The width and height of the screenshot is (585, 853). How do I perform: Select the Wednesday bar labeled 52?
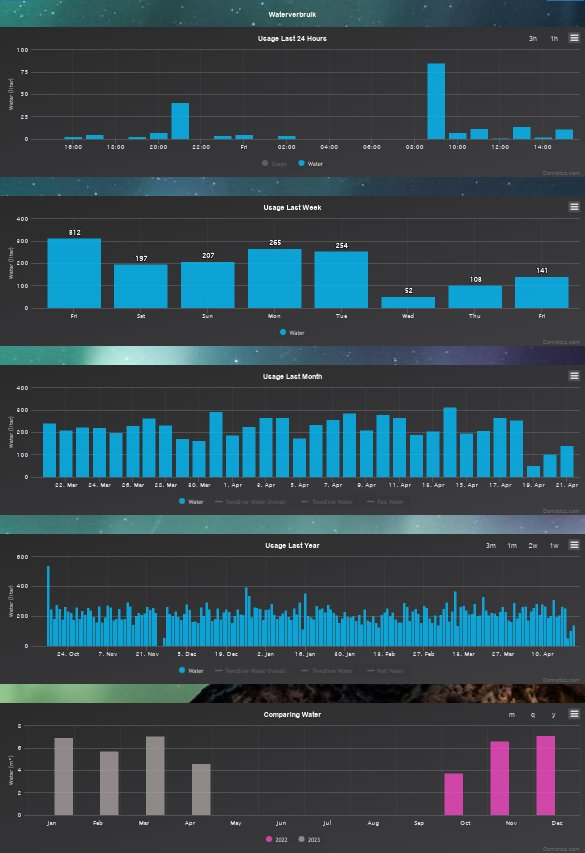coord(408,302)
